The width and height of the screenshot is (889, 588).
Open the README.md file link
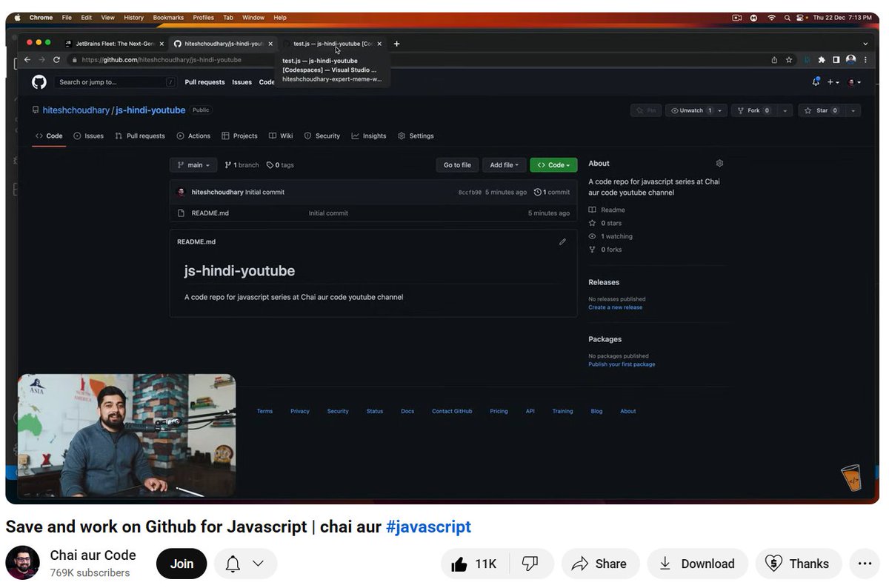210,213
